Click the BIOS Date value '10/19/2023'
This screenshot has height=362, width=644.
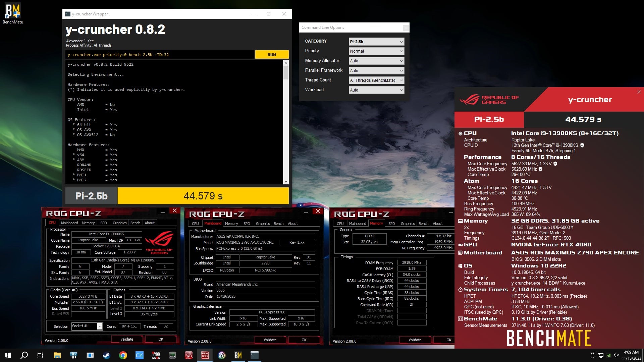tap(265, 296)
